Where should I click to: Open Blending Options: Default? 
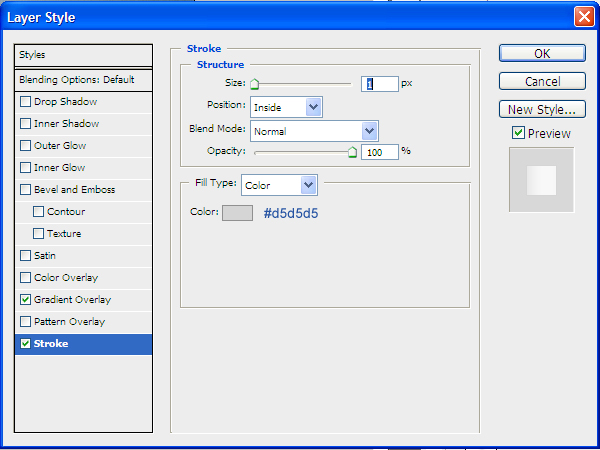83,80
